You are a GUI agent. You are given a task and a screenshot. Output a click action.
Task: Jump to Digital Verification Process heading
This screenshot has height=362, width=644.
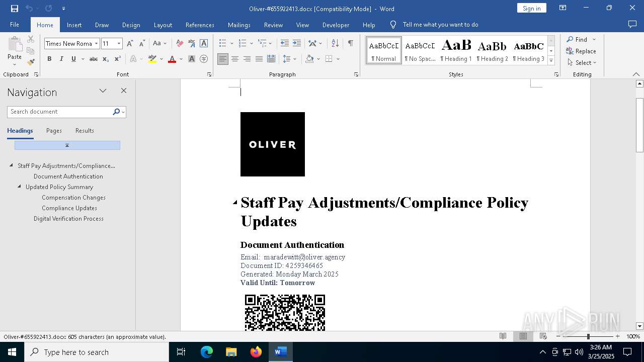point(68,219)
